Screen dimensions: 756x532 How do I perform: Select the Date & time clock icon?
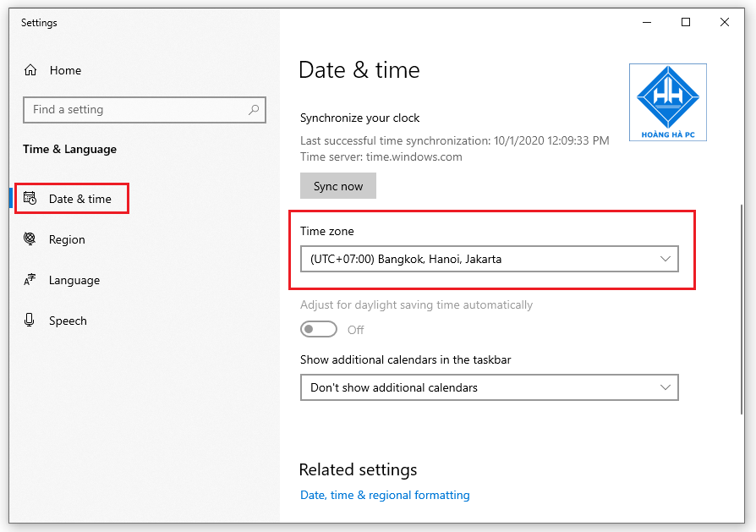point(31,198)
